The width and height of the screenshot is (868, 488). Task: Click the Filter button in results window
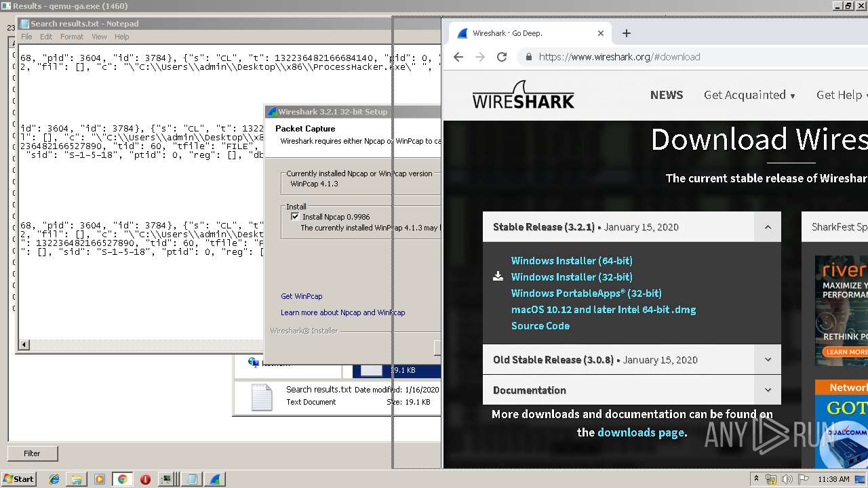[32, 453]
